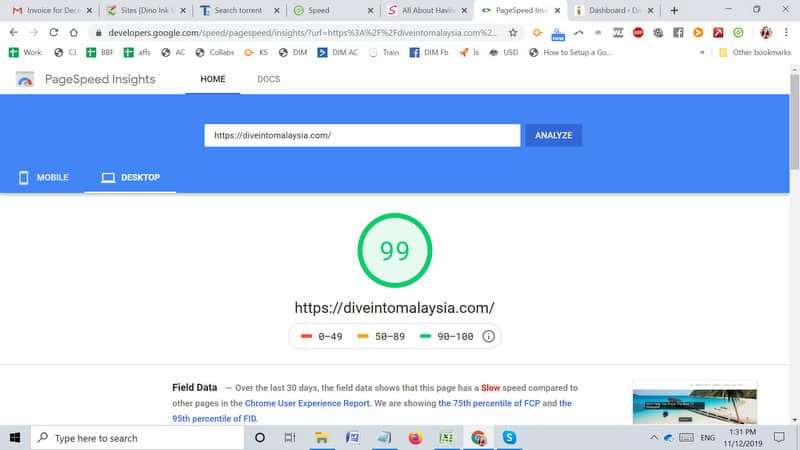Screen dimensions: 800x450
Task: Open Skype from the taskbar
Action: [x=509, y=438]
